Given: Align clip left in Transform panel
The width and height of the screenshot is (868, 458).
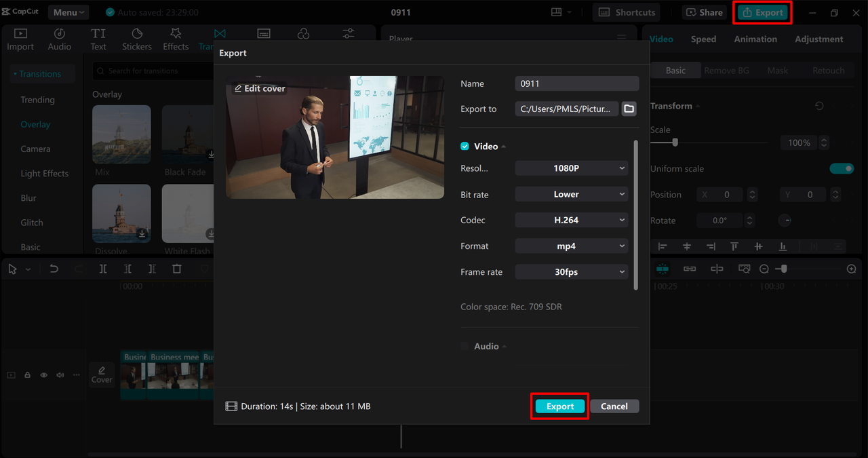Looking at the screenshot, I should 663,246.
